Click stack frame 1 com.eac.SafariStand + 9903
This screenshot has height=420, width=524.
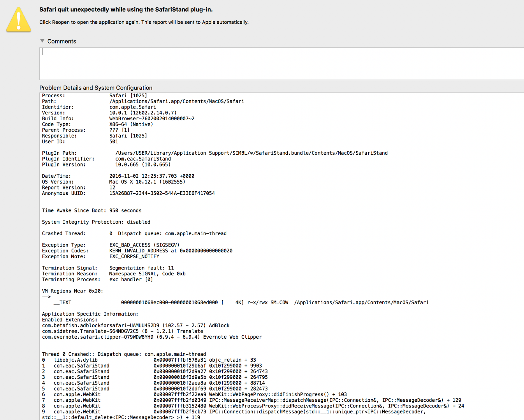152,366
